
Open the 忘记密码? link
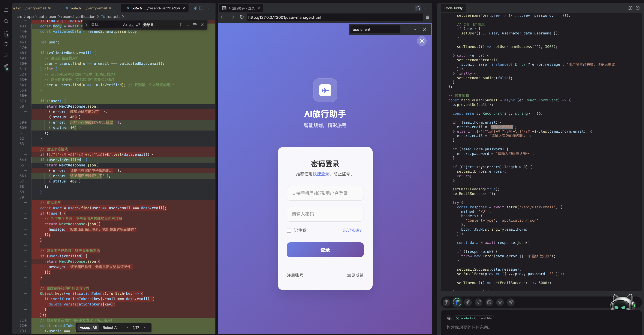[x=352, y=230]
